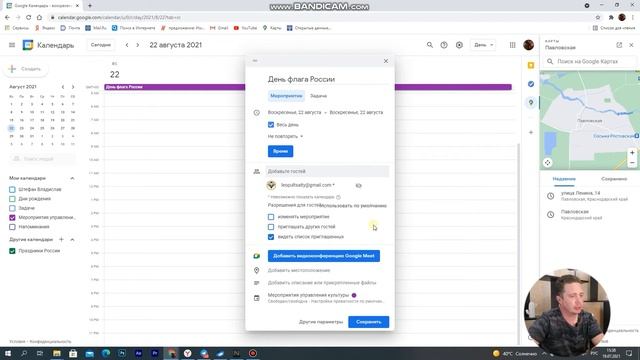The image size is (640, 360).
Task: Open the main hamburger menu
Action: click(12, 45)
